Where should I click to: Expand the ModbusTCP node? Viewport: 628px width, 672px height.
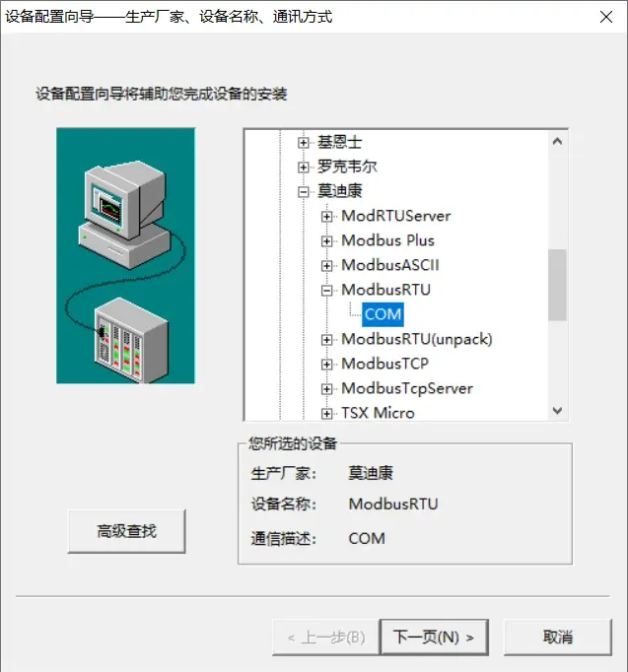326,365
